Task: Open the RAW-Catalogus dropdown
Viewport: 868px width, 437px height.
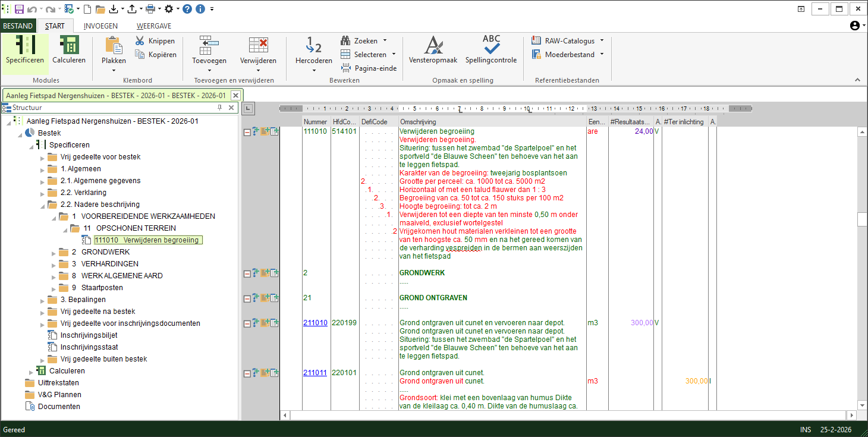Action: pyautogui.click(x=602, y=41)
